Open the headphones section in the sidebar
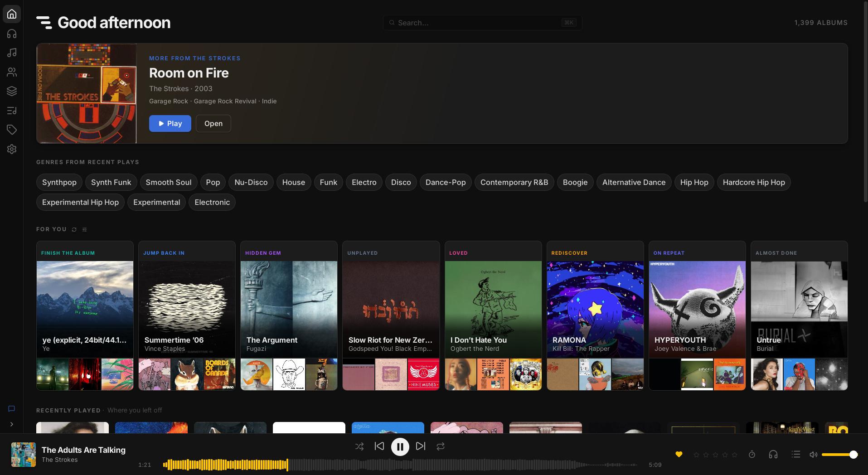 click(x=12, y=34)
